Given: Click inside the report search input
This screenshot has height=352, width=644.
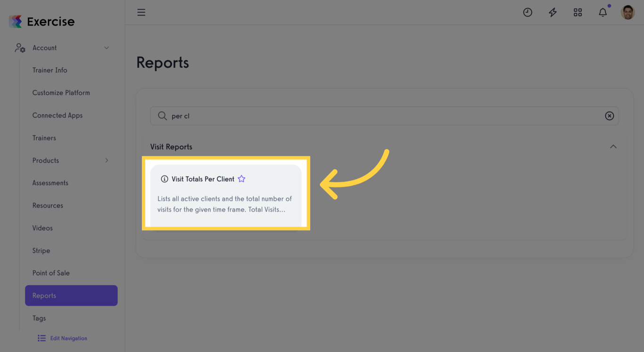Looking at the screenshot, I should [330, 115].
